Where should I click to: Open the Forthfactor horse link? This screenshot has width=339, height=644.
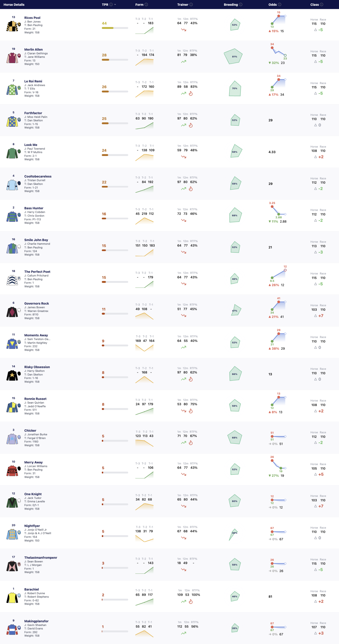pyautogui.click(x=33, y=113)
